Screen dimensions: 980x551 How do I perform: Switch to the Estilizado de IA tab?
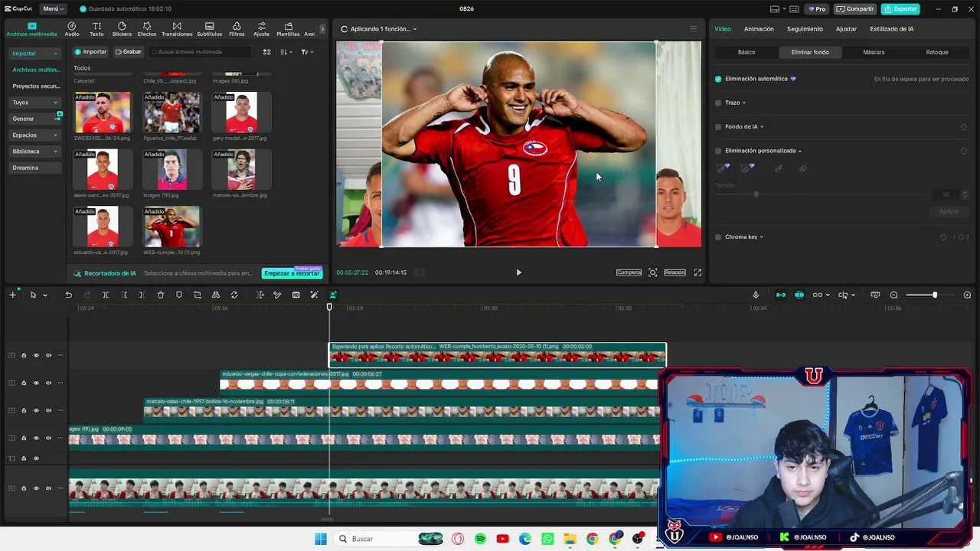click(x=891, y=29)
